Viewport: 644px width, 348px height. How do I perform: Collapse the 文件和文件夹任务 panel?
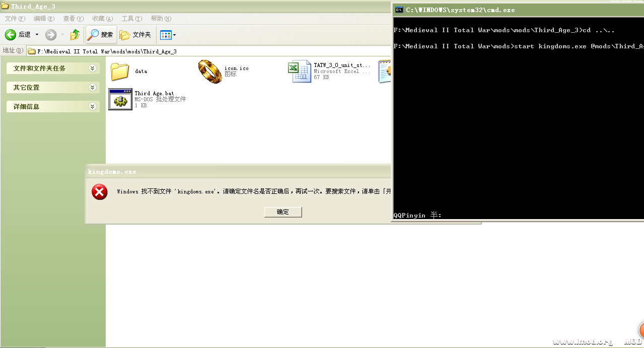[x=92, y=68]
